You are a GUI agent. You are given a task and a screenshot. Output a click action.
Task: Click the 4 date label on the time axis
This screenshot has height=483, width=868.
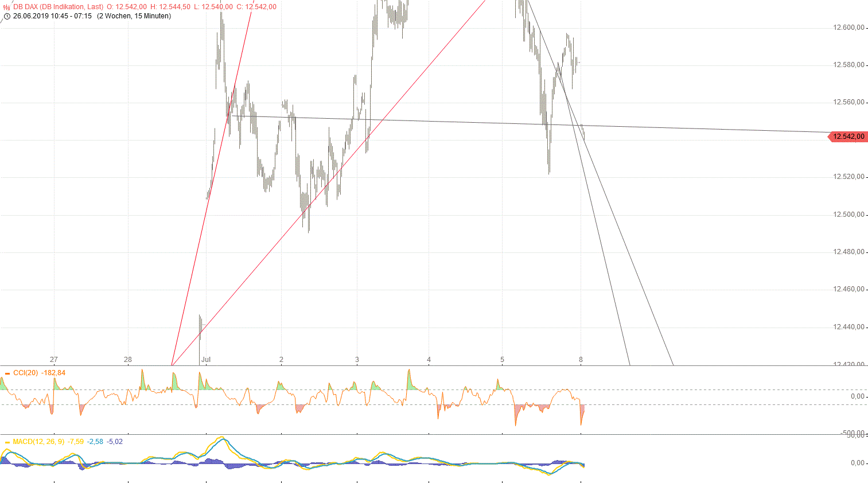pyautogui.click(x=429, y=360)
